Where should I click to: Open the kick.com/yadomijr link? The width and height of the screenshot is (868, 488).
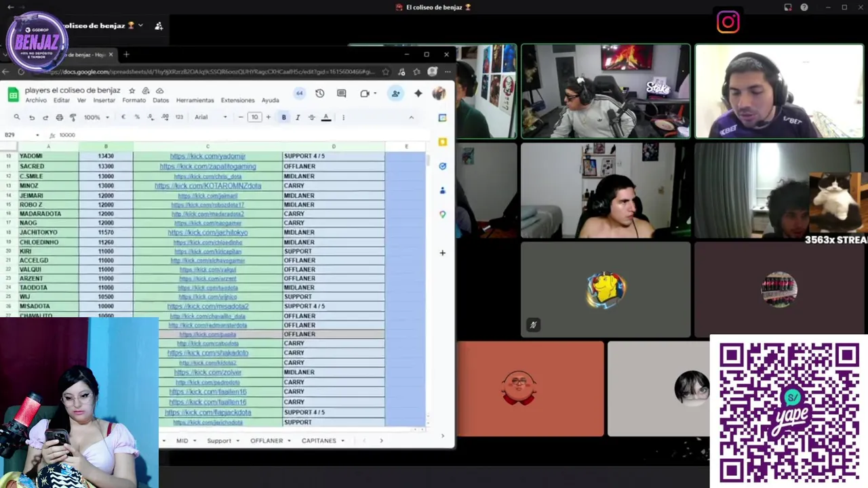tap(208, 156)
